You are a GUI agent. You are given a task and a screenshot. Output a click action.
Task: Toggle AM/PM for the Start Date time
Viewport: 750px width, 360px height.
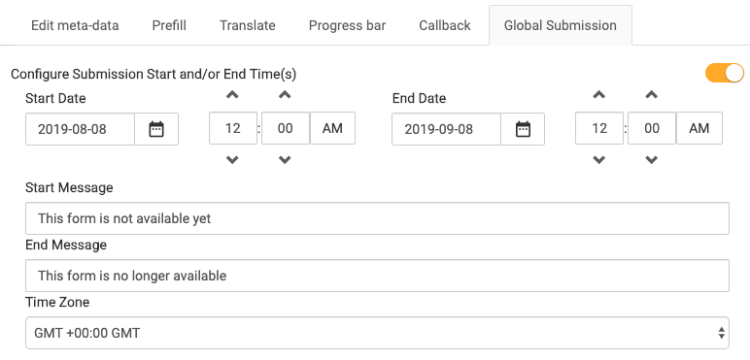click(333, 128)
